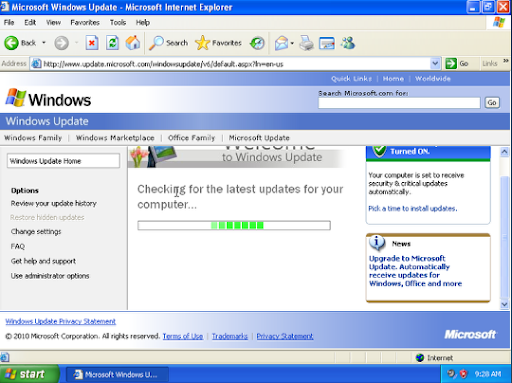Click Use administrator options
Image resolution: width=512 pixels, height=383 pixels.
tap(50, 276)
